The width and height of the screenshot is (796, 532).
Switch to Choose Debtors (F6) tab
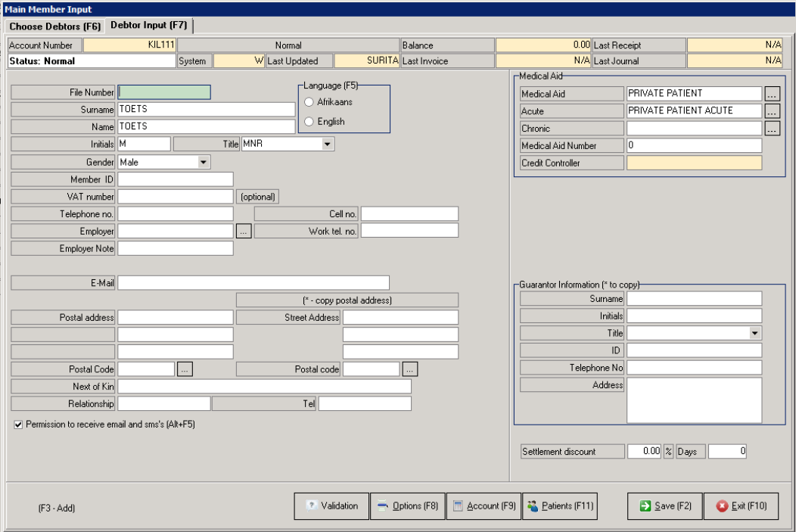click(54, 26)
